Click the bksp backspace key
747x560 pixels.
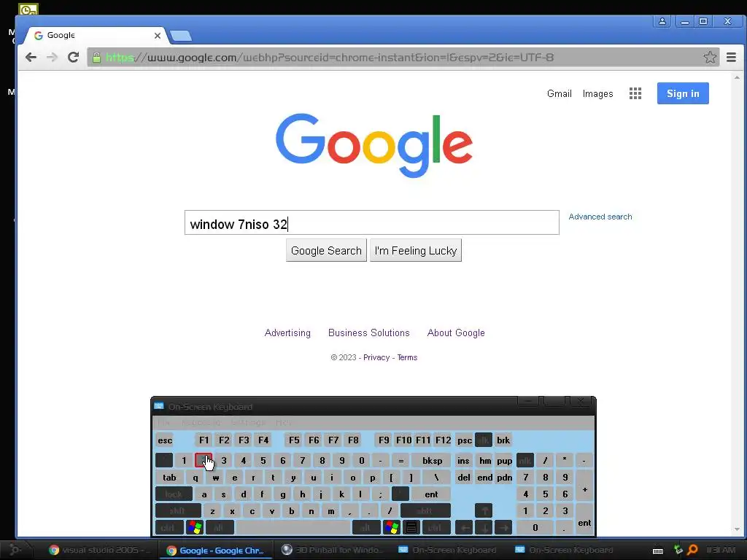432,461
